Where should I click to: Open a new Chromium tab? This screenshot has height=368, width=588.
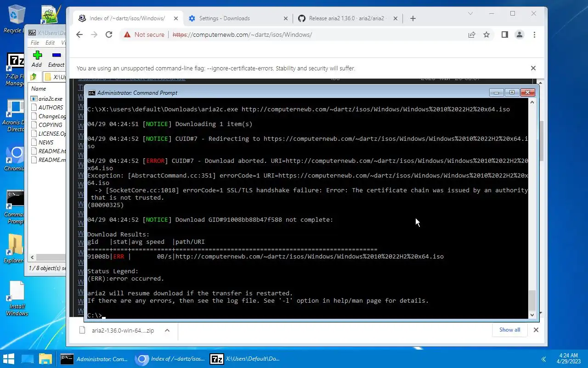coord(413,18)
